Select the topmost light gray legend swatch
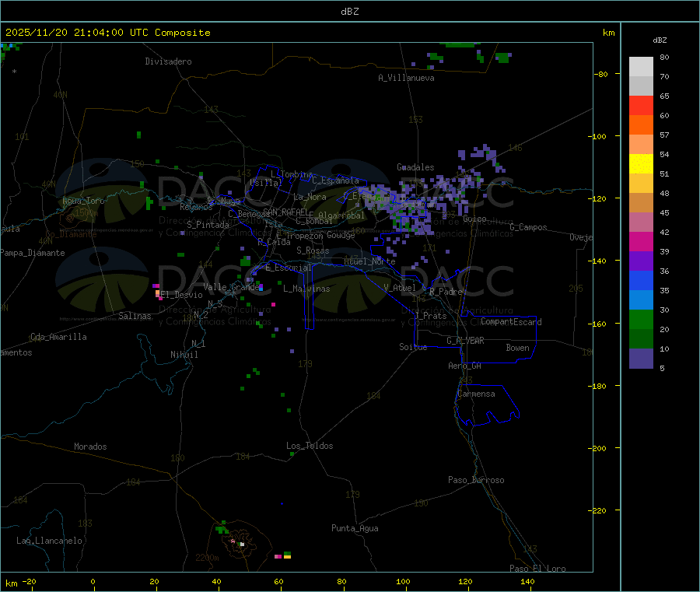The width and height of the screenshot is (700, 592). (x=641, y=66)
